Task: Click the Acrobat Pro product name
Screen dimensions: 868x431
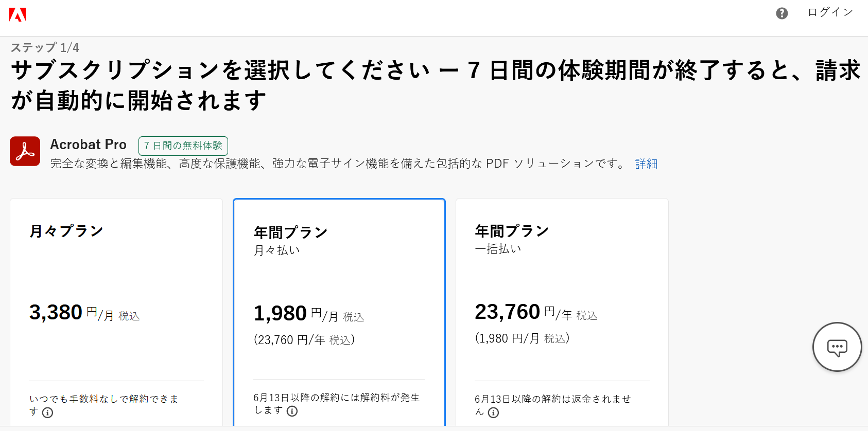Action: tap(88, 145)
